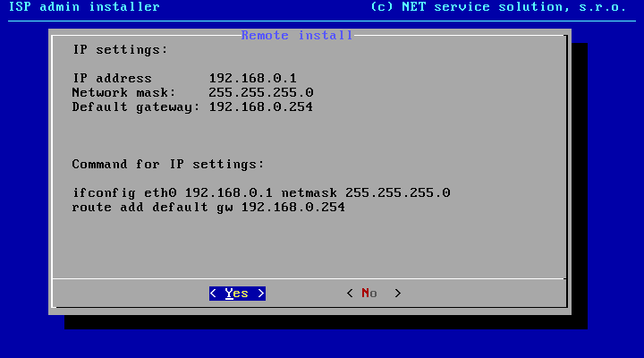Select the 'Remote install' dialog title
644x358 pixels.
pos(297,35)
